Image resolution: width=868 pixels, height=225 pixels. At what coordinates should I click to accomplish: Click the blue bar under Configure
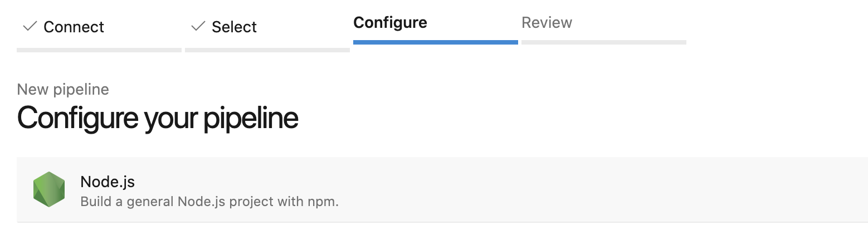coord(435,42)
